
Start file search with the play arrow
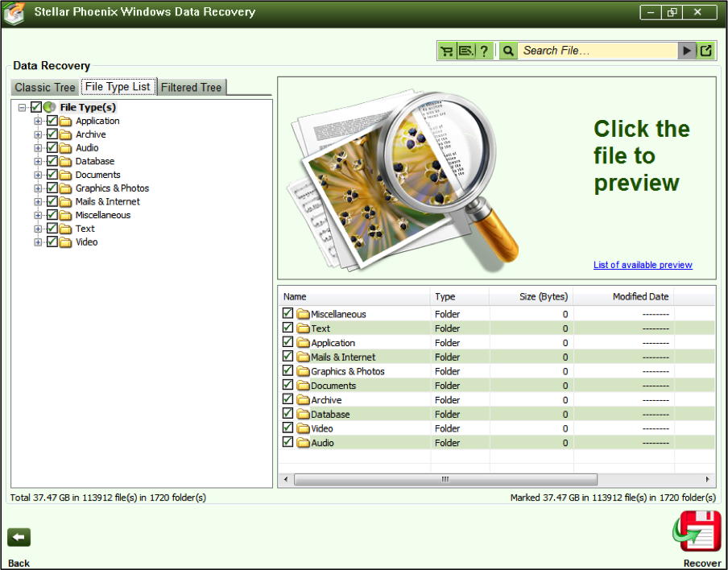pos(687,51)
